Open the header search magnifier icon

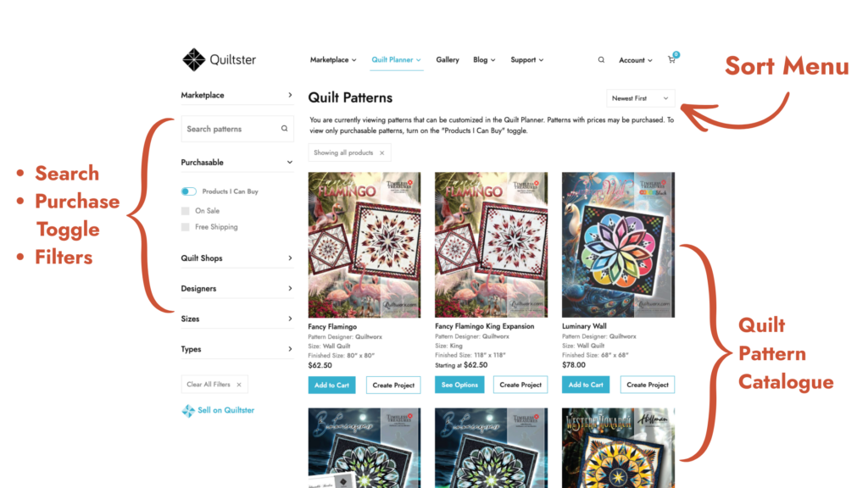click(x=601, y=60)
